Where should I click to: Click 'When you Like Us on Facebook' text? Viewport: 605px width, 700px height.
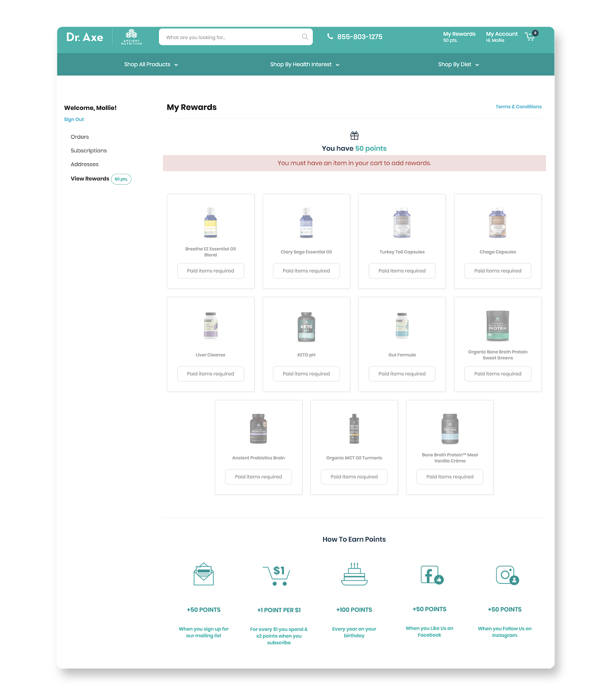click(429, 632)
